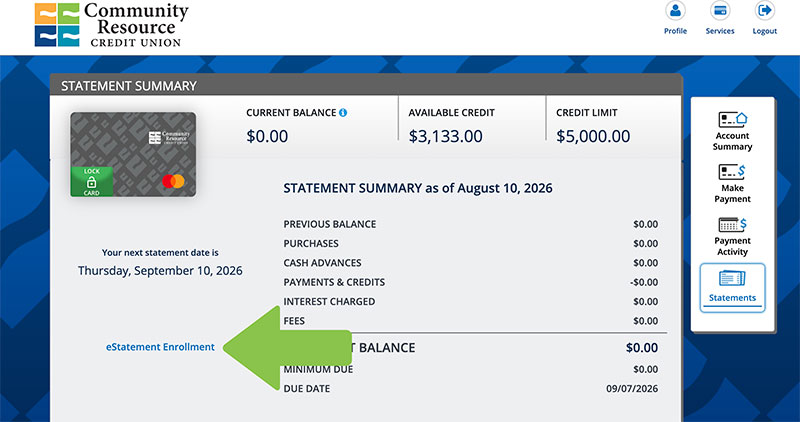Click the Payment Activity text label
This screenshot has width=800, height=422.
point(732,246)
